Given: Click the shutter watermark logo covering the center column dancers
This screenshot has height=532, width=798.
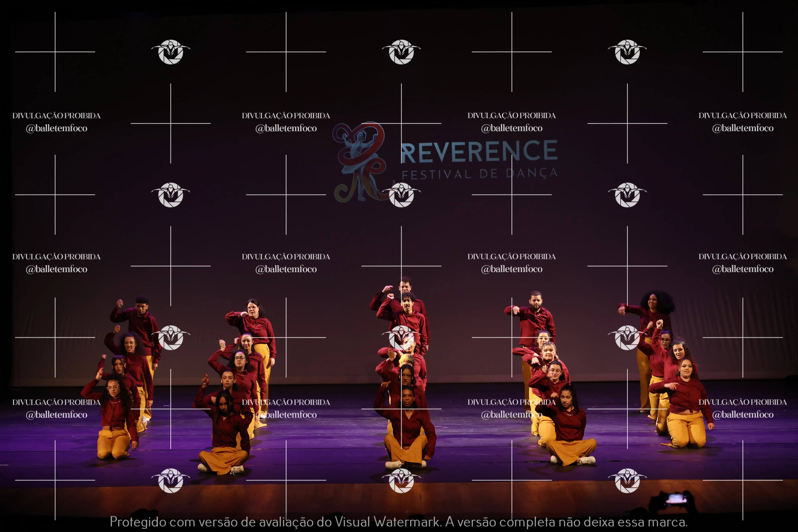Looking at the screenshot, I should point(401,338).
